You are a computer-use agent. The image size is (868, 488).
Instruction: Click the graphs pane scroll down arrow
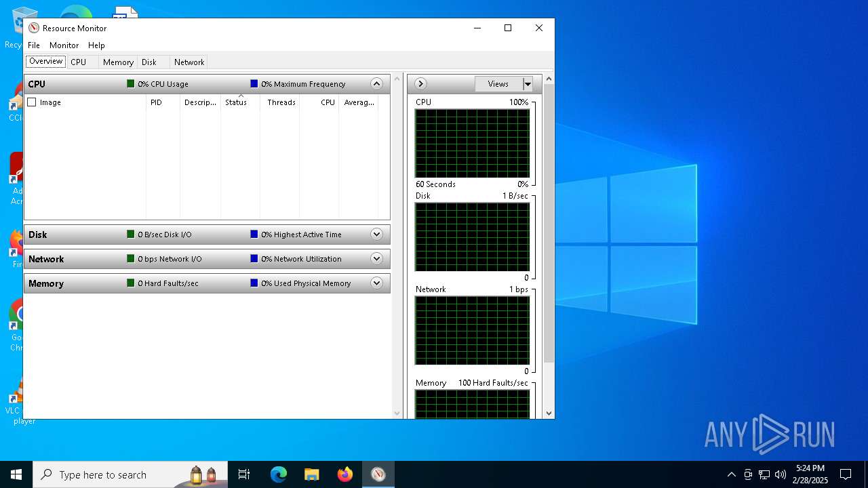click(549, 413)
